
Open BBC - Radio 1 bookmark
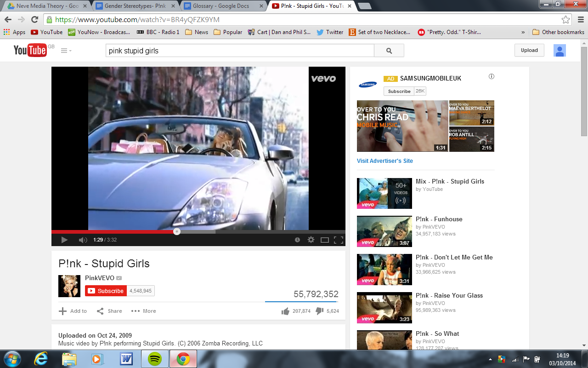pyautogui.click(x=158, y=32)
